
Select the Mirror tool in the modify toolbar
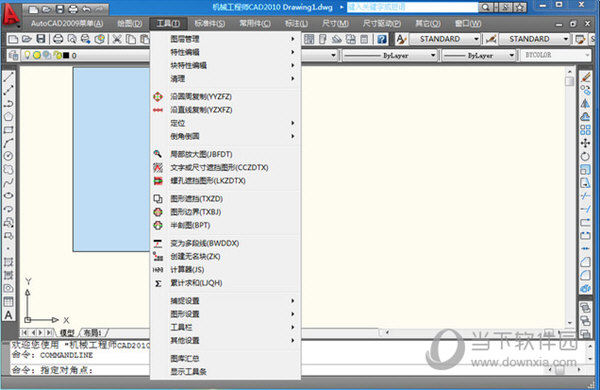tap(585, 103)
